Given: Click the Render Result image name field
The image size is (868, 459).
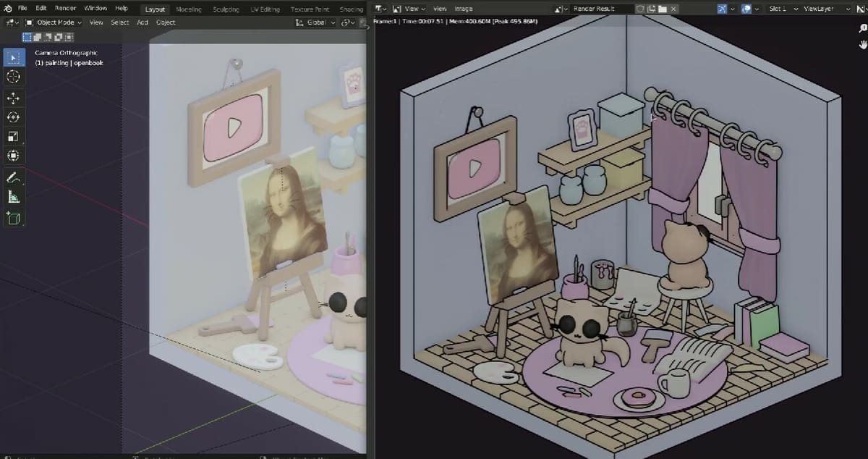Looking at the screenshot, I should (601, 9).
